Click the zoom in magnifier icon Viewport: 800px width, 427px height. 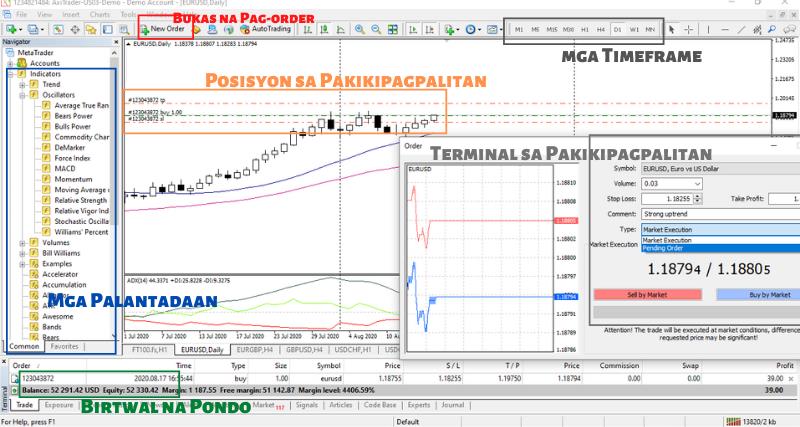[360, 30]
